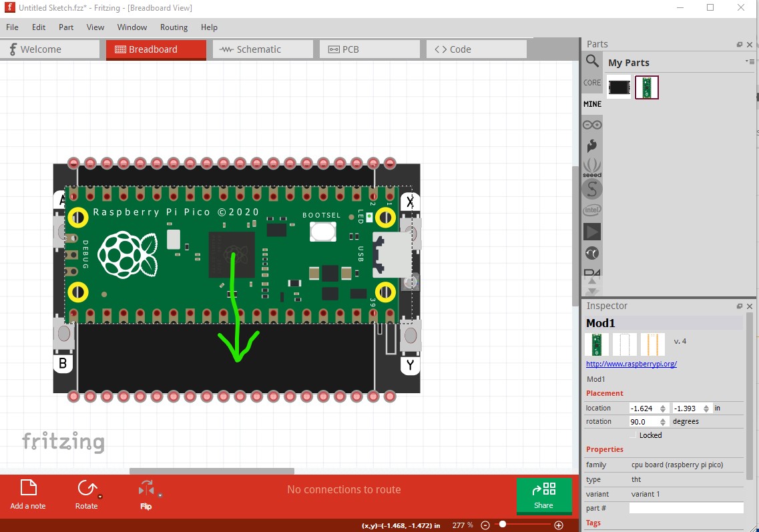The width and height of the screenshot is (759, 532).
Task: Click the rotation spinner arrows
Action: click(x=663, y=422)
